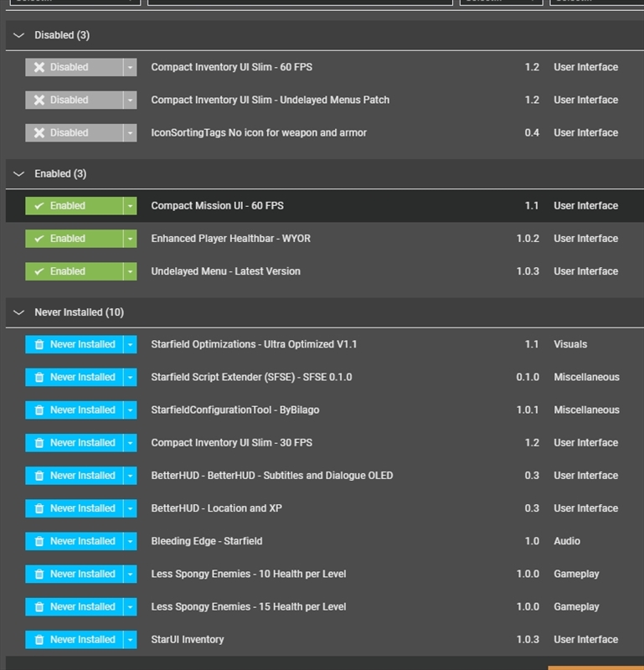Click the X icon for IconSortingTags mod

(39, 133)
